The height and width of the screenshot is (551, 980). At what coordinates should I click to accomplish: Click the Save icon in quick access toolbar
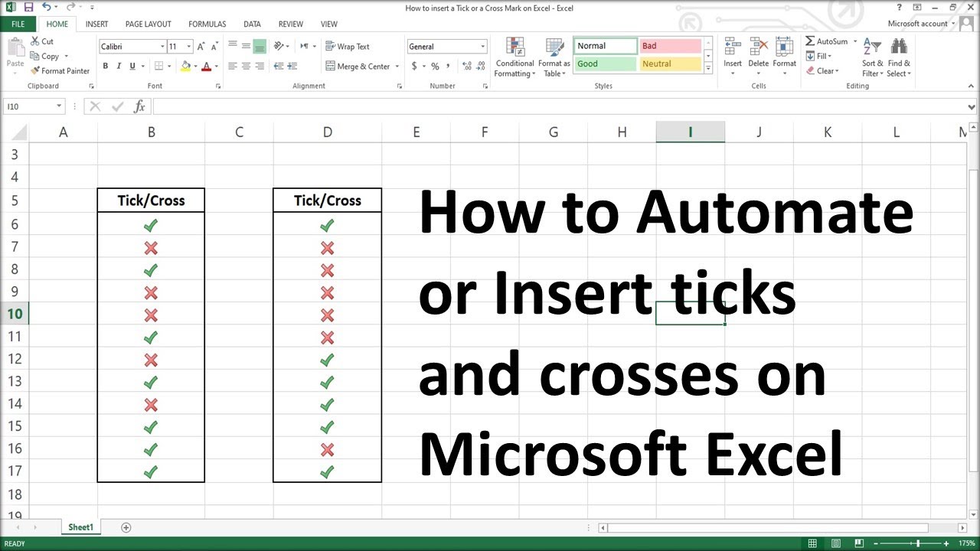28,7
